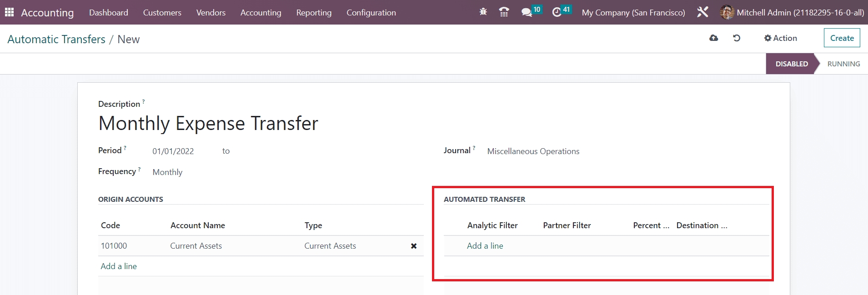Switch status to Running
This screenshot has height=295, width=868.
pyautogui.click(x=843, y=64)
